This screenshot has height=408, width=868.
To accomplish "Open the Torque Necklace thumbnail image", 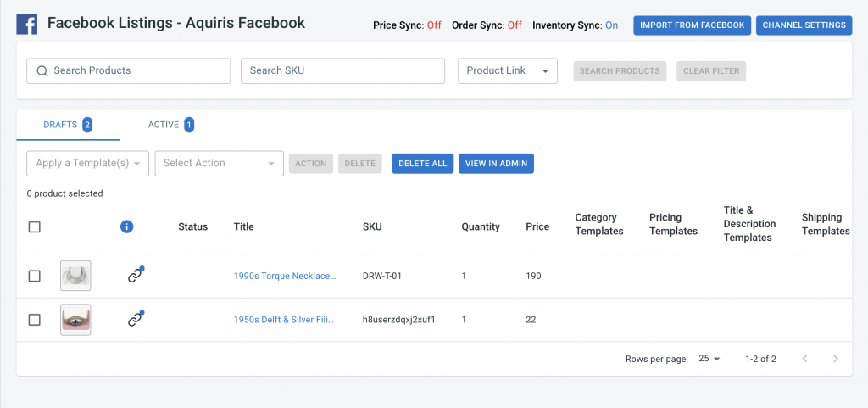I will coord(75,276).
